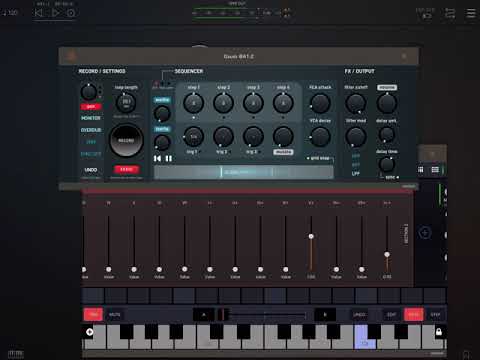Select the LPF filter type
This screenshot has width=480, height=360.
(x=356, y=174)
